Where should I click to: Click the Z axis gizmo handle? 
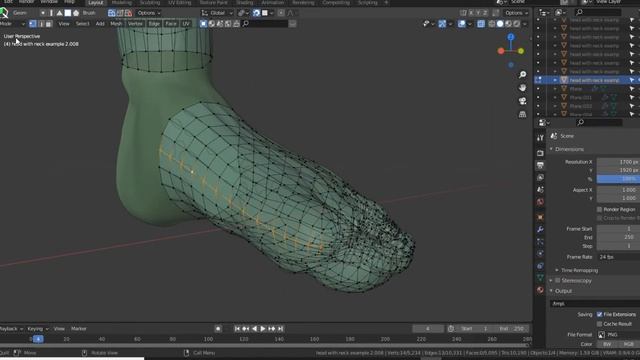click(x=511, y=37)
